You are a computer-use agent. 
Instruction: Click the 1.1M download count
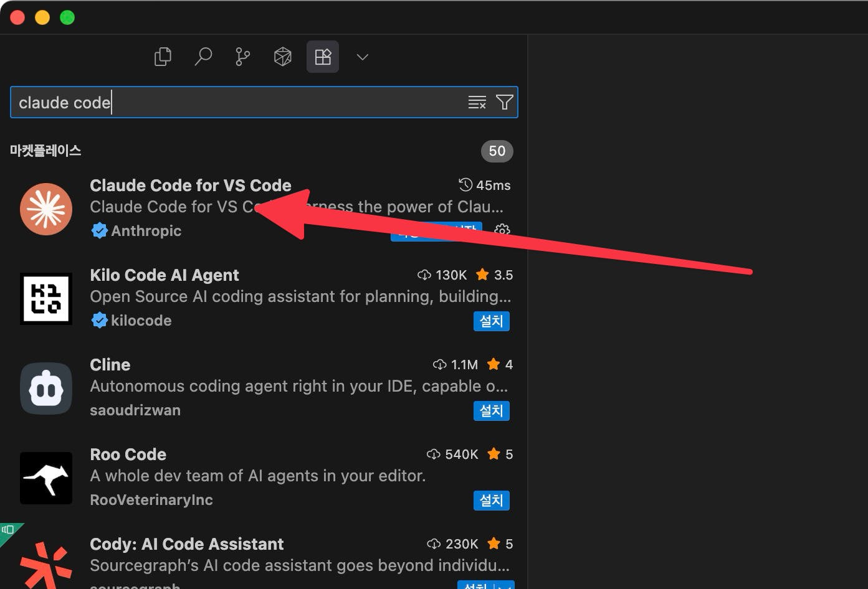(464, 365)
